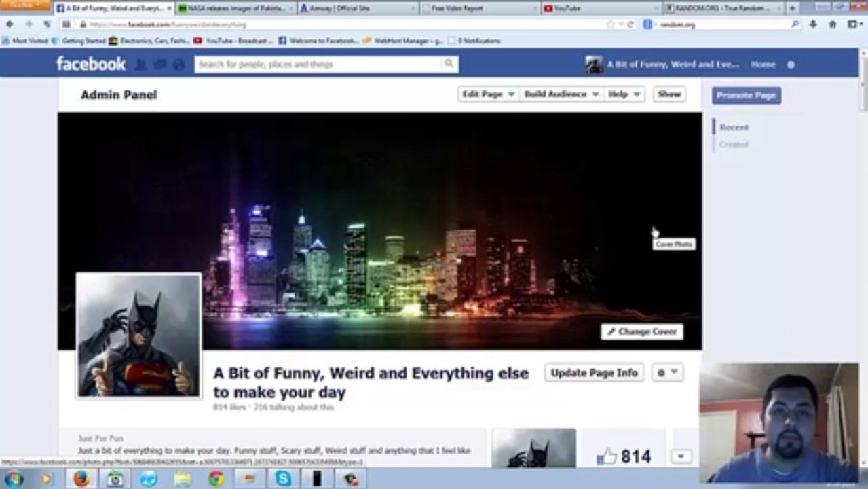Open friend requests icon in Facebook header
Viewport: 868px width, 489px height.
click(140, 65)
